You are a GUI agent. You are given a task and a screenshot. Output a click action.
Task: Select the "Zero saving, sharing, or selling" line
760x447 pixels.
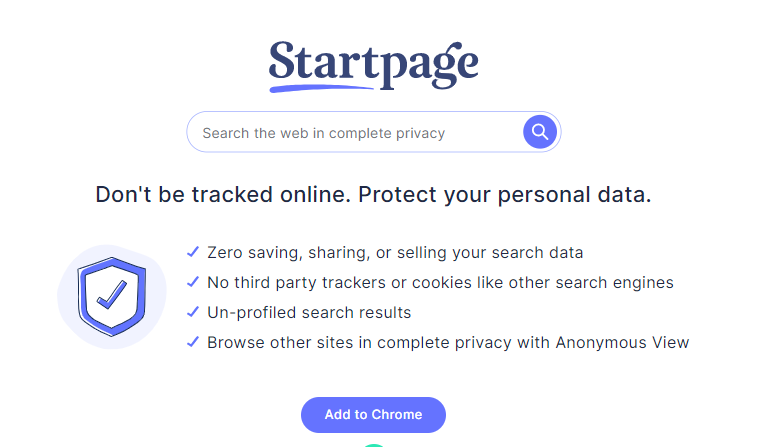tap(394, 253)
